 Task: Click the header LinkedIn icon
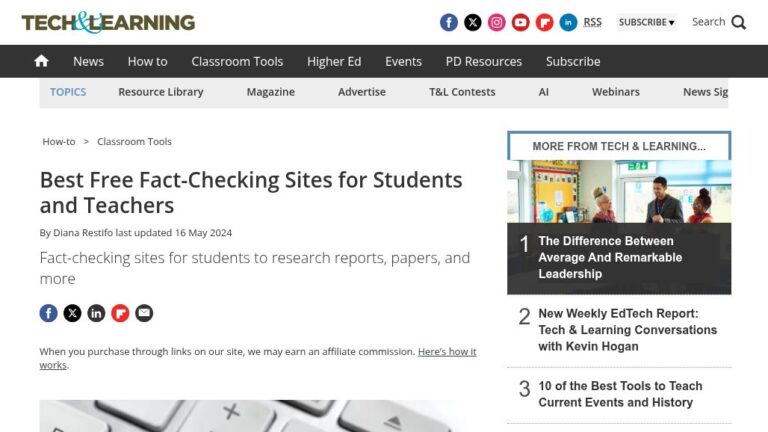pos(568,22)
